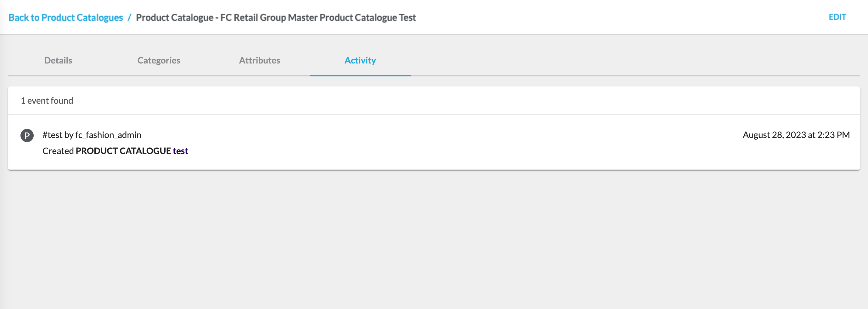Select the Attributes tab

tap(259, 60)
